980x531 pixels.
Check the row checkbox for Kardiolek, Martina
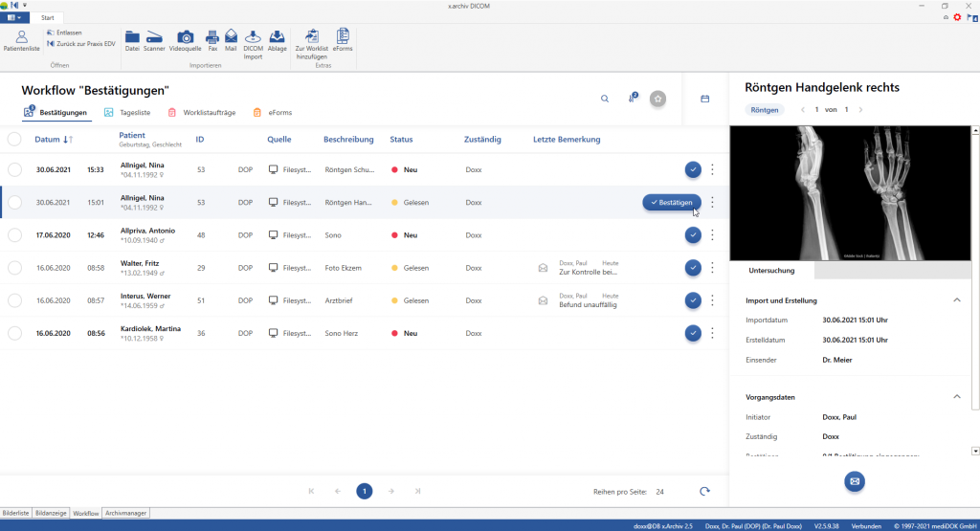(x=14, y=333)
